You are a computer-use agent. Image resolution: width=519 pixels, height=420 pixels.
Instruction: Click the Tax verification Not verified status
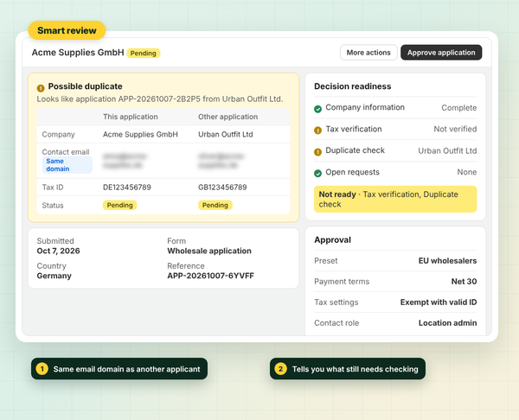coord(456,129)
